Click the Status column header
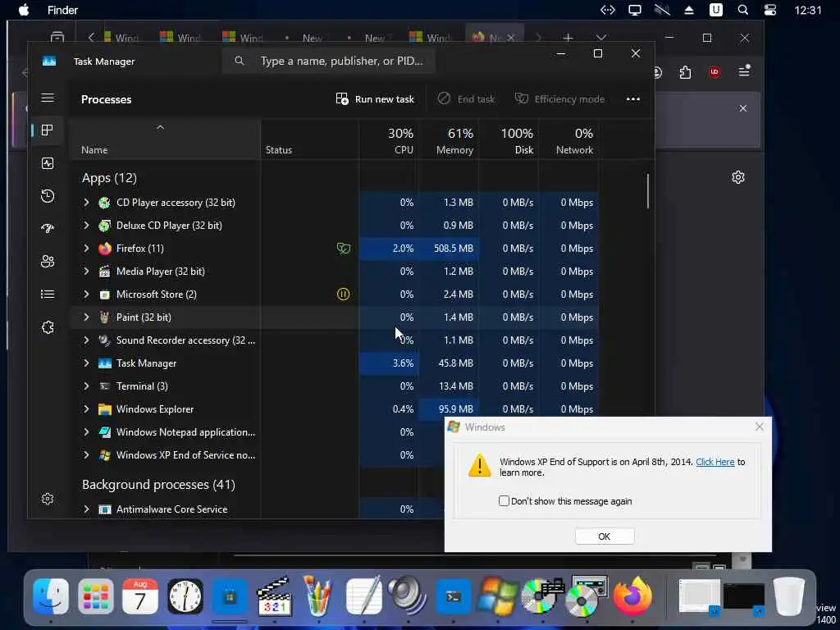The width and height of the screenshot is (840, 630). pos(309,140)
